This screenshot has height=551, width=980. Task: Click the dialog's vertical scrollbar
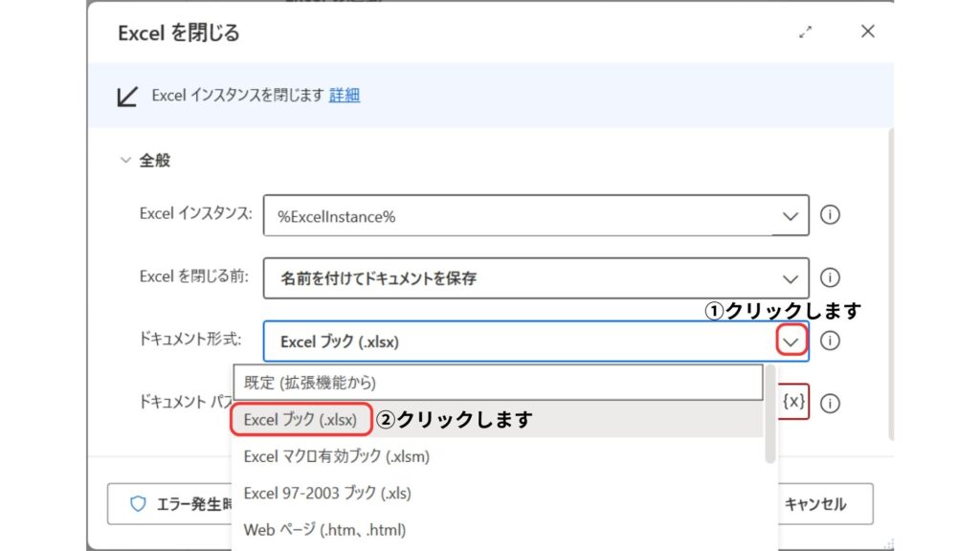(x=890, y=284)
